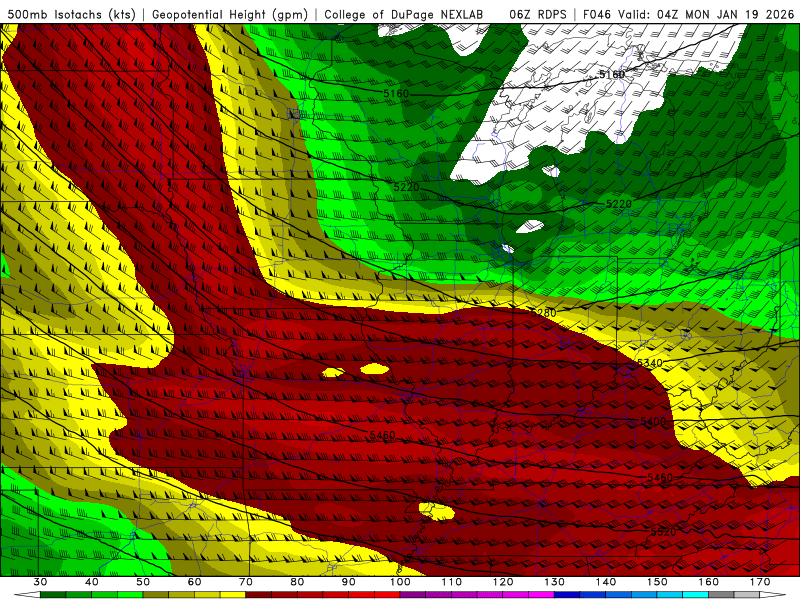The image size is (800, 600).
Task: Click the '130' value on the color scale
Action: (555, 582)
